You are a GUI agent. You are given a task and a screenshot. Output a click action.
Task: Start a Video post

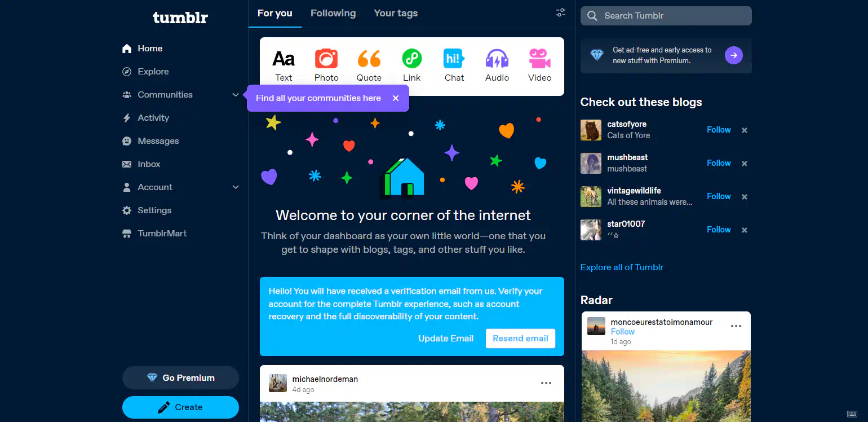coord(539,64)
